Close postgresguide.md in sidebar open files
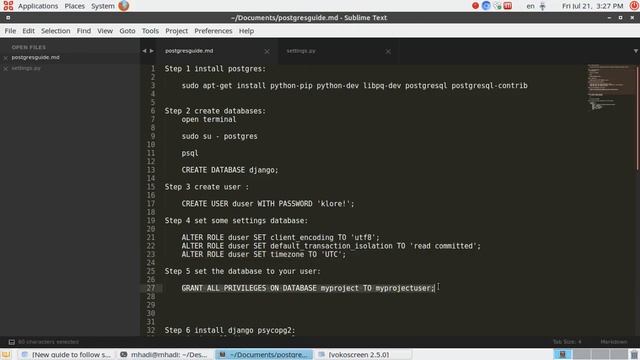 6,58
